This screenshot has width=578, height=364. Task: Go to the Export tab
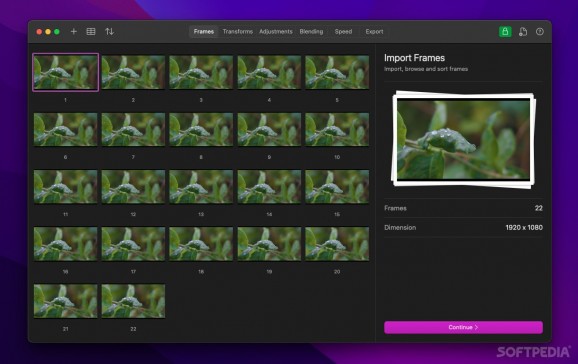pyautogui.click(x=375, y=32)
